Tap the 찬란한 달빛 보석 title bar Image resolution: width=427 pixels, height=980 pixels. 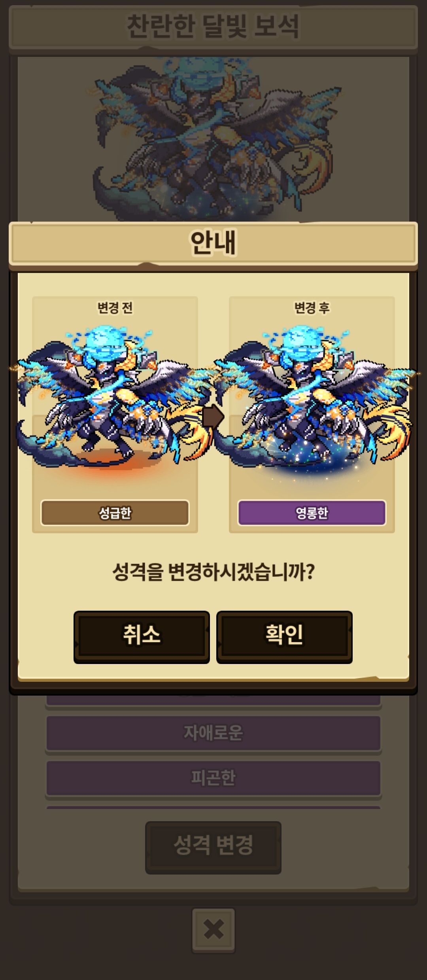click(x=213, y=27)
